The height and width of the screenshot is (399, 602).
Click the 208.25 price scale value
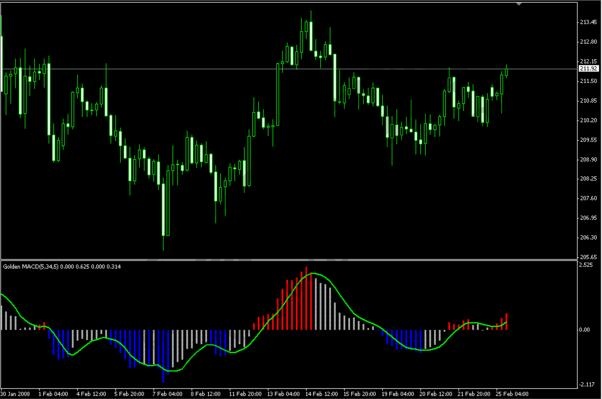[589, 179]
